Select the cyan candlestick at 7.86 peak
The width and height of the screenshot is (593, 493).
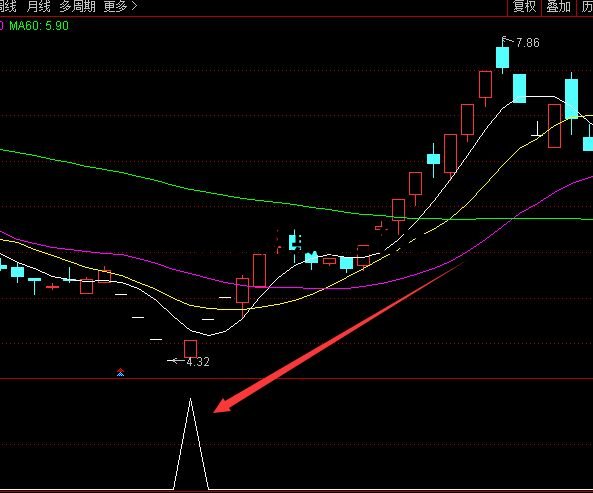502,57
